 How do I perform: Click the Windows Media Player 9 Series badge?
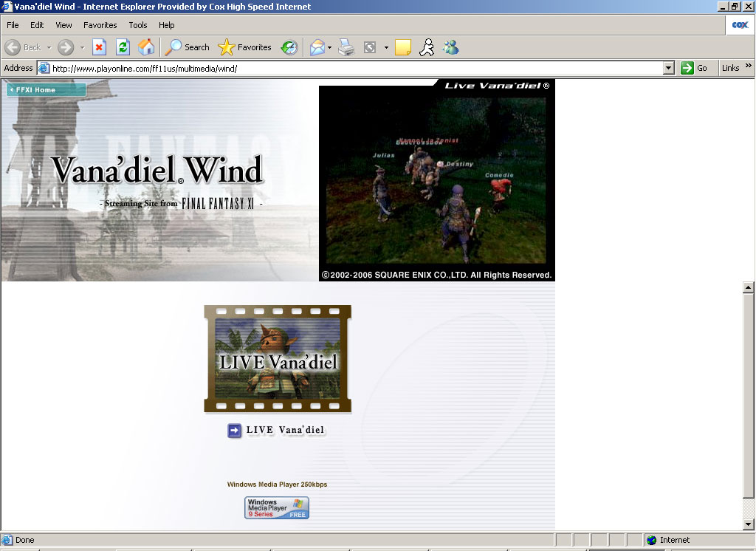pyautogui.click(x=277, y=508)
